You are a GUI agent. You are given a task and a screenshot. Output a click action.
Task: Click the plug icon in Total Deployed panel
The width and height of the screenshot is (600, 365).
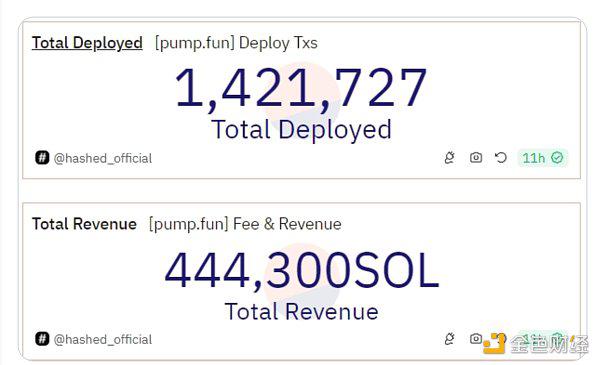click(x=450, y=158)
